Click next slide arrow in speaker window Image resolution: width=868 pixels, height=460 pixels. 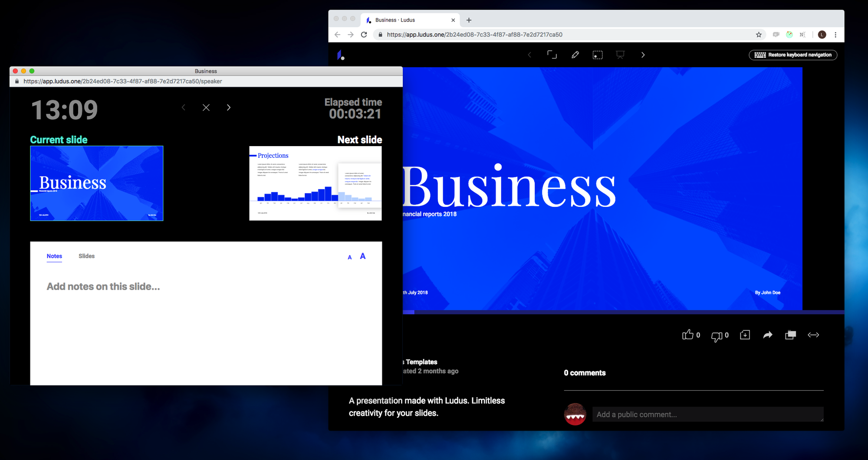pyautogui.click(x=229, y=108)
